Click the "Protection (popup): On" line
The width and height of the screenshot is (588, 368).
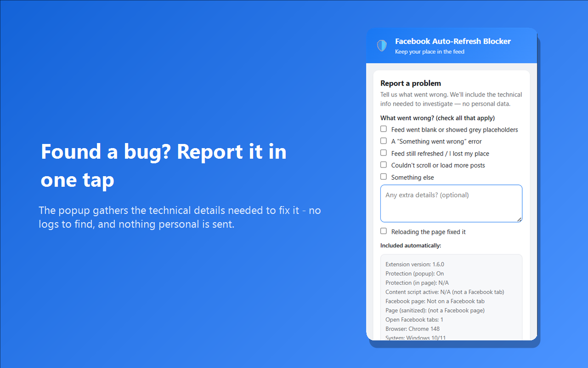415,274
